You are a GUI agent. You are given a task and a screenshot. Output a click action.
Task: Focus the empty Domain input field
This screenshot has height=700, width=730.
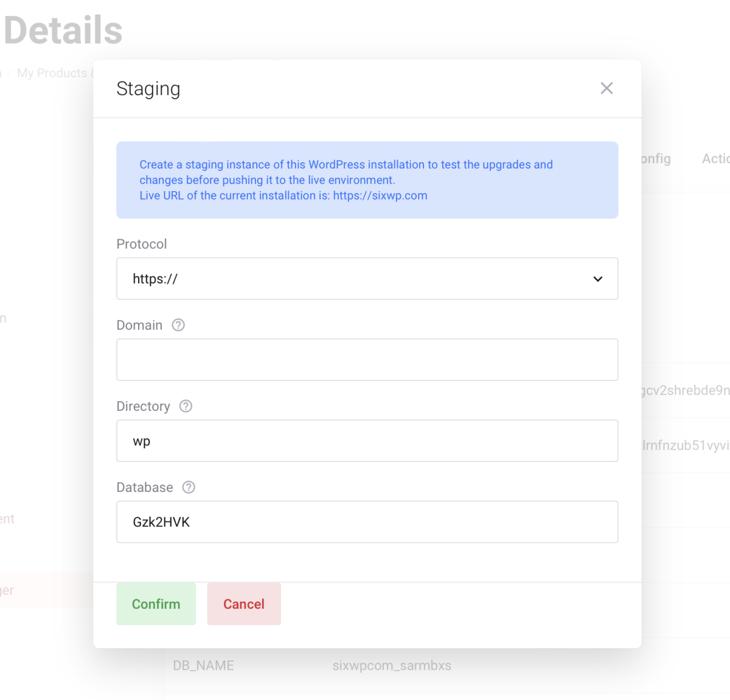click(x=367, y=360)
